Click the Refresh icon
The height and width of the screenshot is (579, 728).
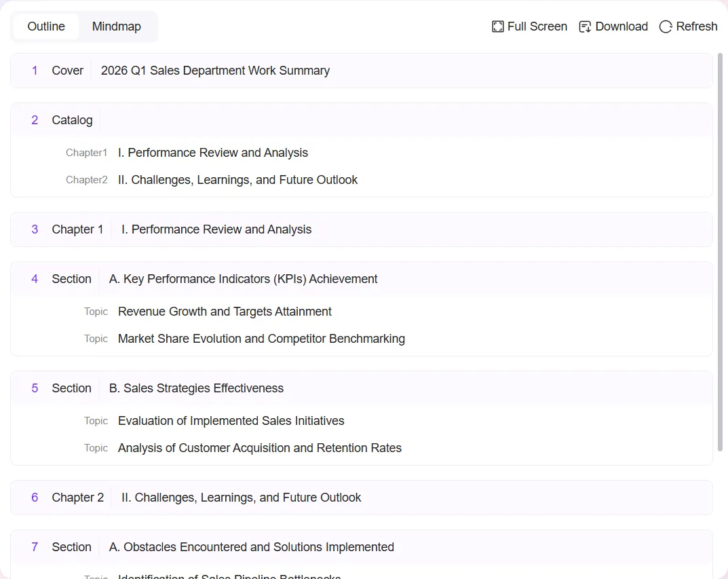666,26
